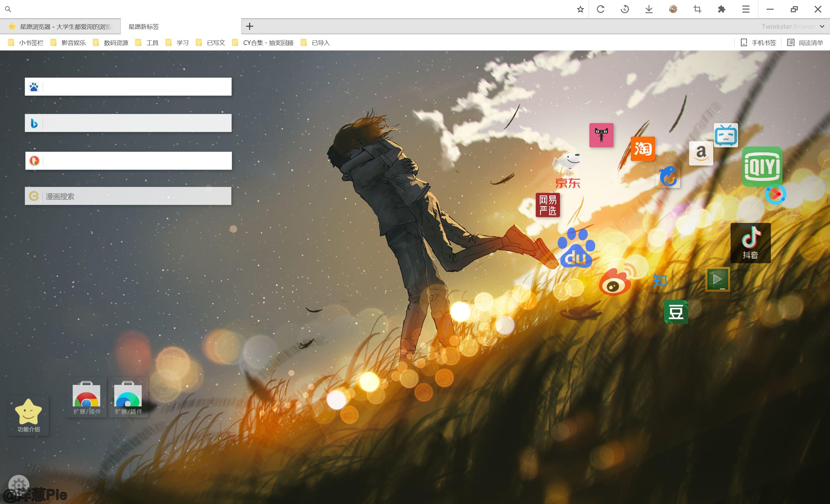Open the extensions puzzle icon
830x504 pixels.
722,10
